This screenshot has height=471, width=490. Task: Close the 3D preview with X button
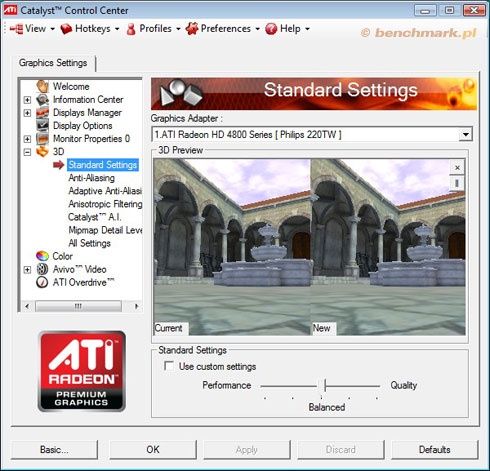pos(457,168)
